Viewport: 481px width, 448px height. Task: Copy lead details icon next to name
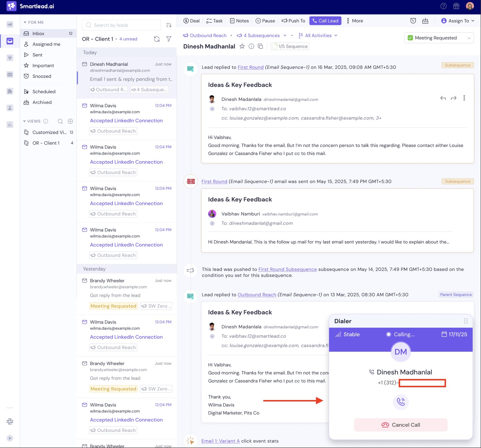[260, 46]
